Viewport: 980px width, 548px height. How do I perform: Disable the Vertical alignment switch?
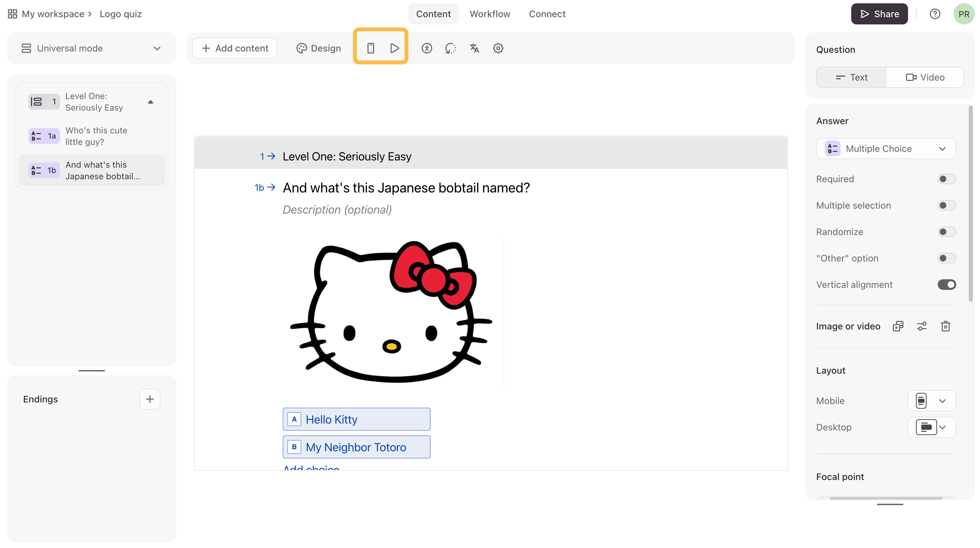coord(947,285)
